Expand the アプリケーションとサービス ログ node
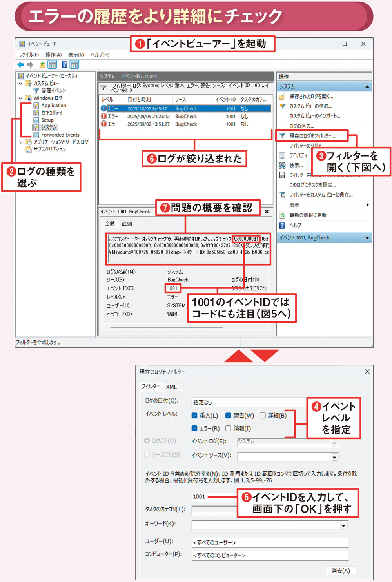This screenshot has width=392, height=582. [x=20, y=142]
